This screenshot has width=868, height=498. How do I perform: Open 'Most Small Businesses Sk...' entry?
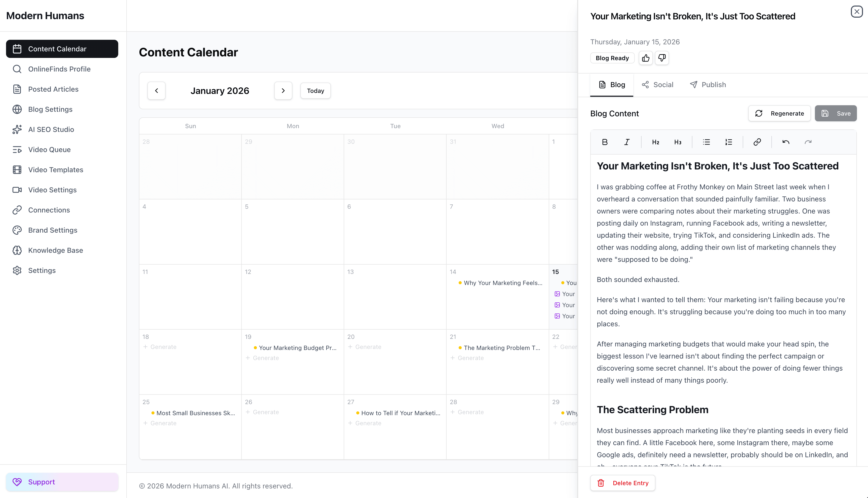[x=193, y=413]
